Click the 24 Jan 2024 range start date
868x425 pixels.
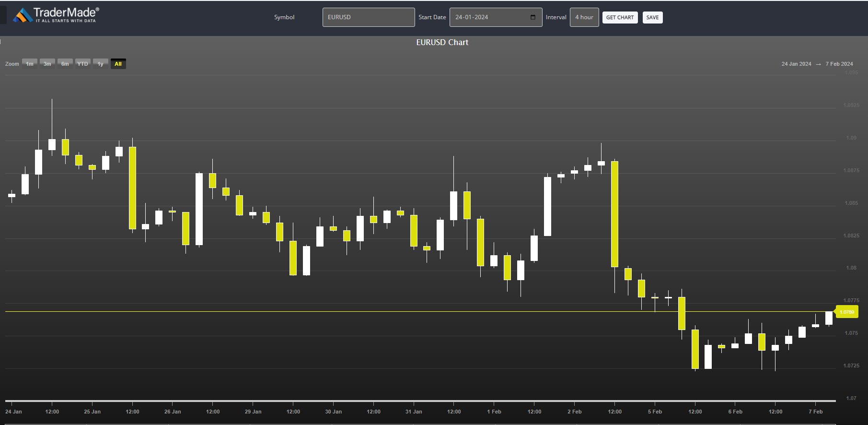[x=796, y=64]
